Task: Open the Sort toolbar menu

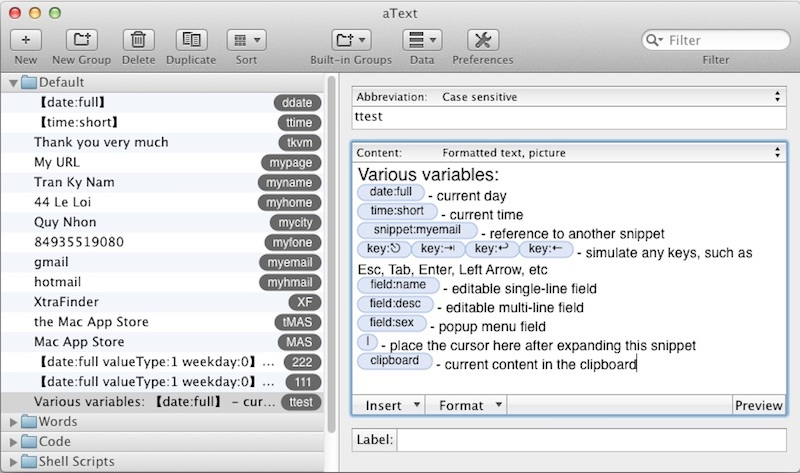Action: 245,40
